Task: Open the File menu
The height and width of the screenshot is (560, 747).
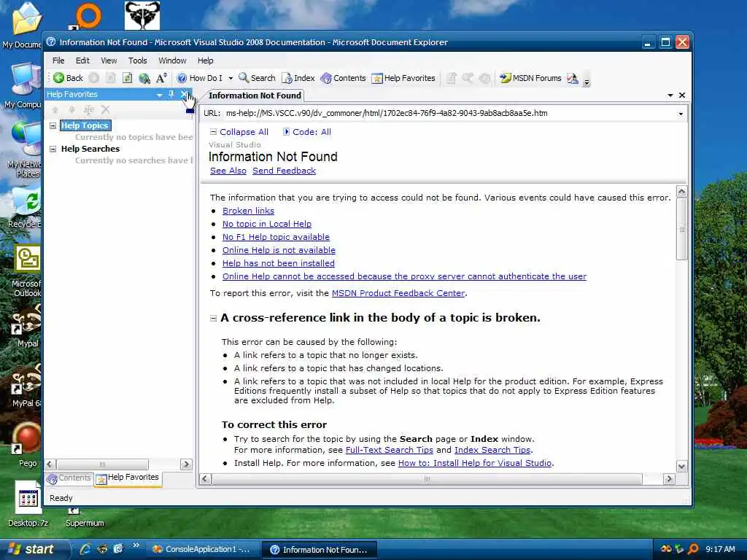Action: click(58, 61)
